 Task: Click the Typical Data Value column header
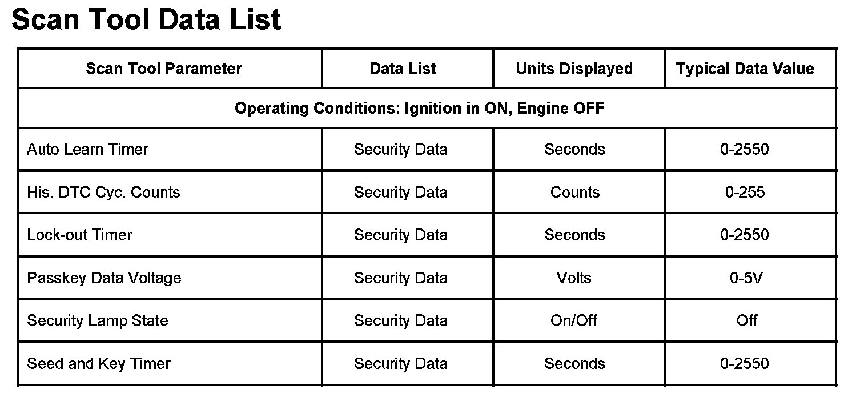(x=745, y=69)
